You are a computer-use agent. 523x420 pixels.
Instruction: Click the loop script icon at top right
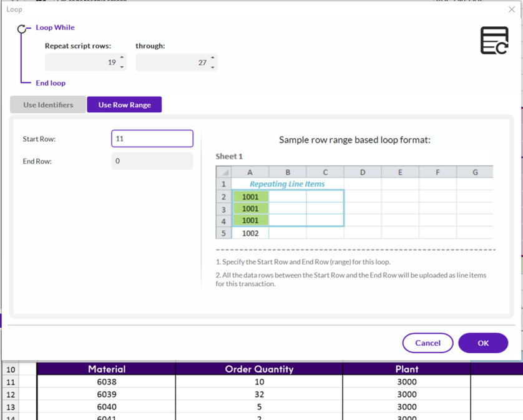pyautogui.click(x=494, y=41)
